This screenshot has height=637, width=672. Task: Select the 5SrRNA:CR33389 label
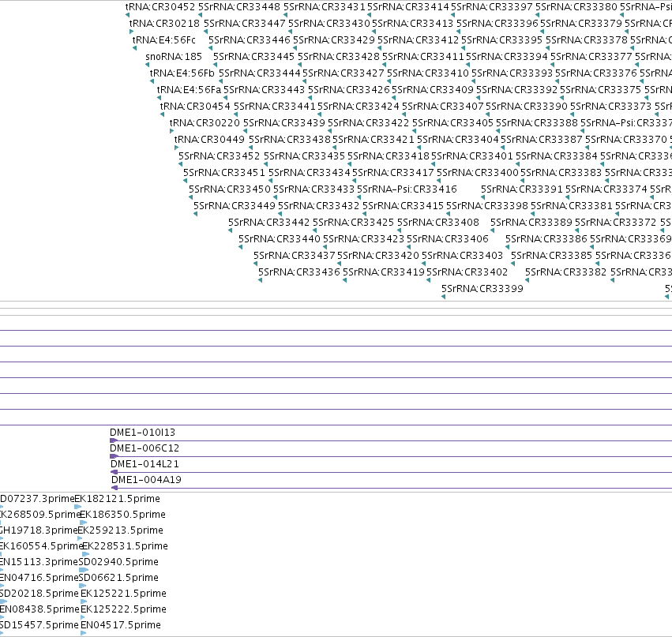pos(531,223)
